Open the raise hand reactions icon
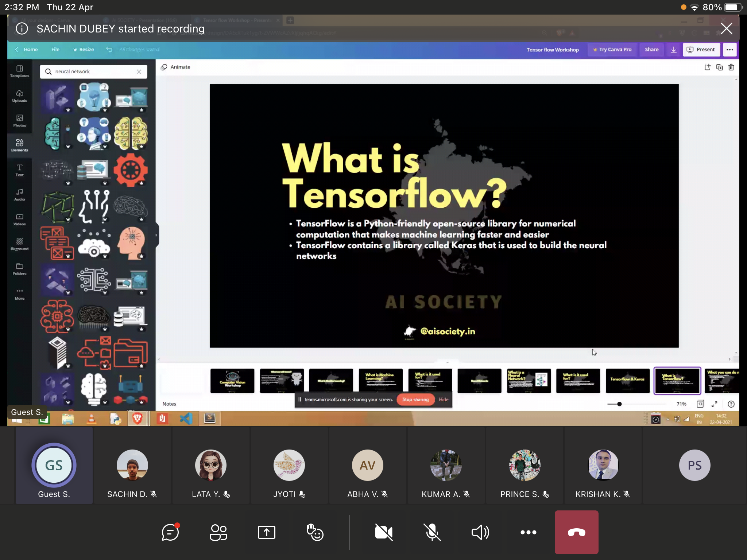 pyautogui.click(x=315, y=532)
